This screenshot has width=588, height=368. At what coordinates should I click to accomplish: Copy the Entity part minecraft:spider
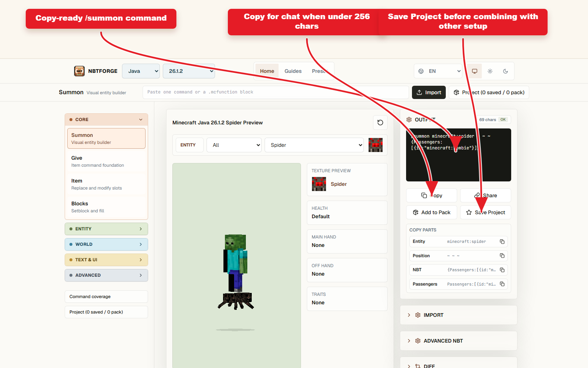point(502,241)
